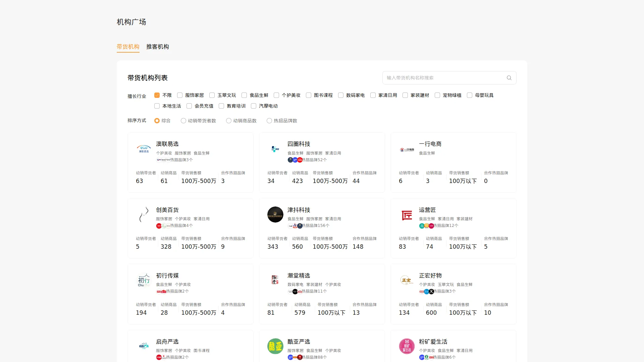The image size is (644, 362).
Task: Open 澳联易选 organization logo
Action: click(144, 149)
